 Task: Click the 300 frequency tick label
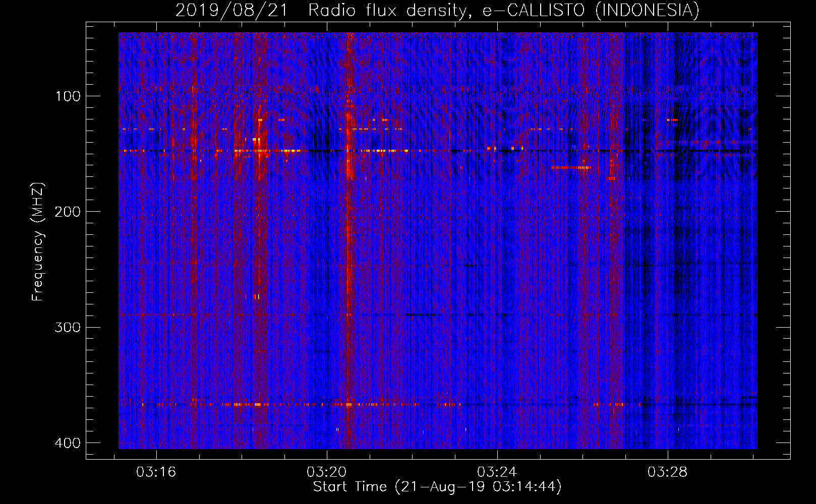[x=68, y=328]
